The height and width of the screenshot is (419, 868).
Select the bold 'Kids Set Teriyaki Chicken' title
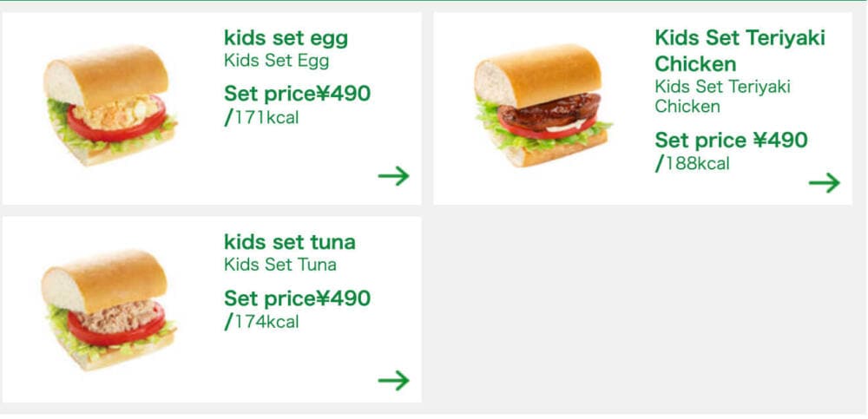click(x=740, y=50)
